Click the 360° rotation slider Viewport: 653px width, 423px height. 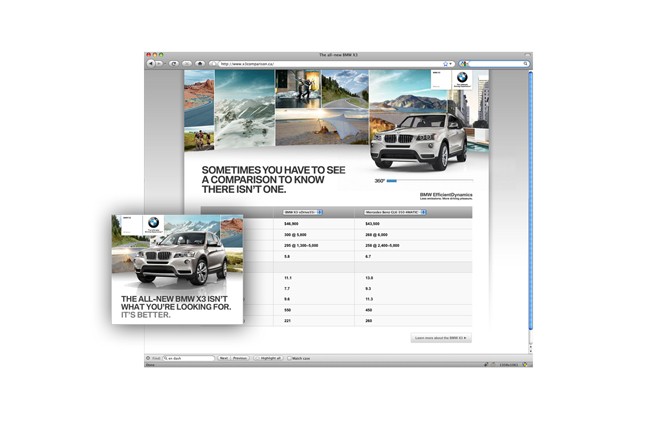coord(430,181)
